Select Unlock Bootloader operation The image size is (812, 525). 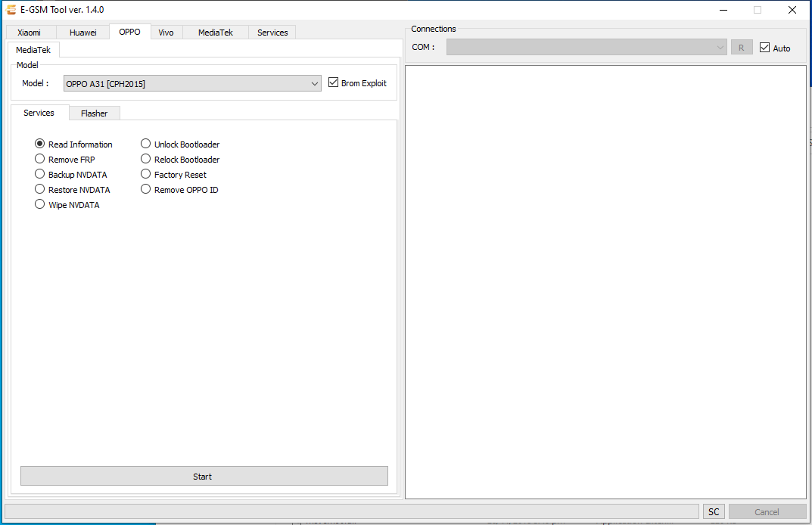tap(145, 144)
